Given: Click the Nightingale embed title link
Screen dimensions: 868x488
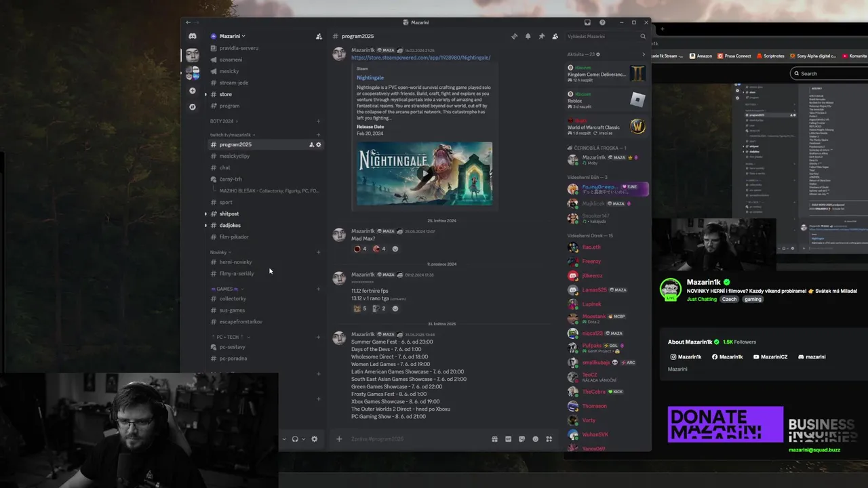Looking at the screenshot, I should click(x=370, y=78).
